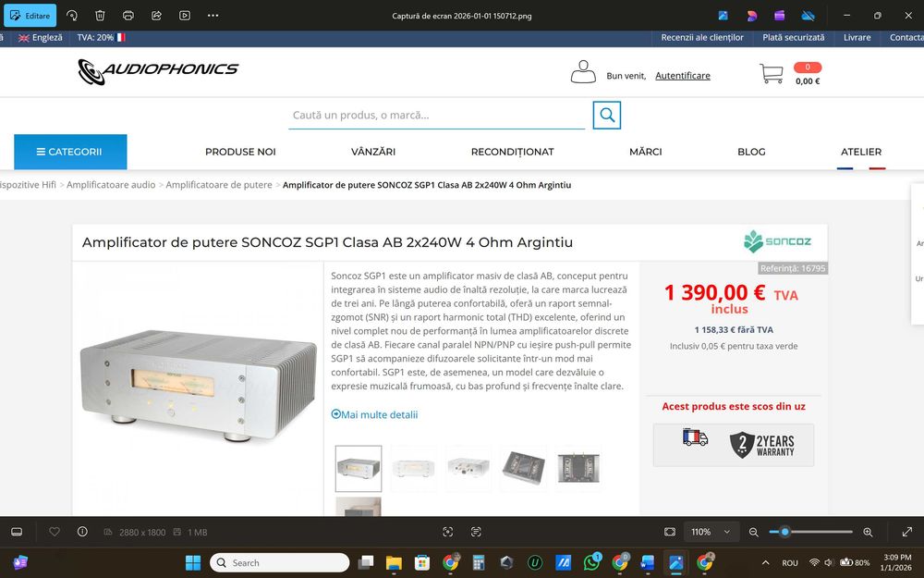Click the 2 Years Warranty badge
Screen dimensions: 924x578
coord(762,446)
